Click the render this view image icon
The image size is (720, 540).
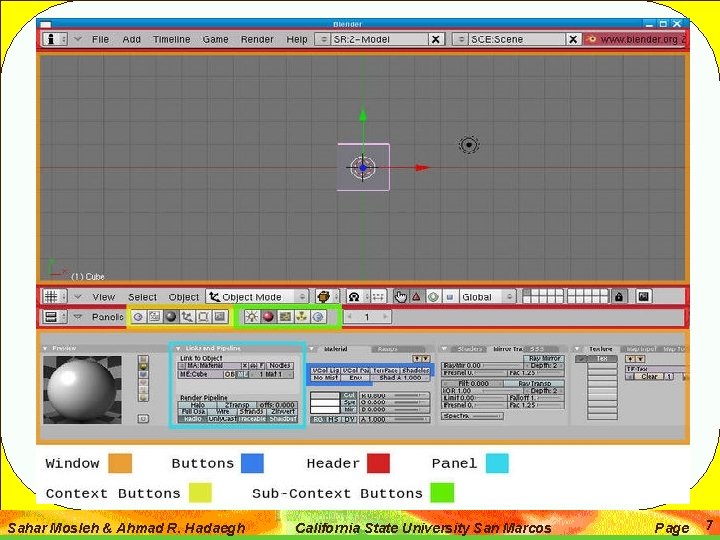tap(644, 297)
